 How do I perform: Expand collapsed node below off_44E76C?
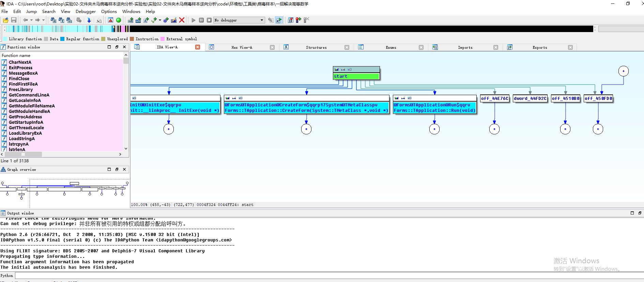494,129
